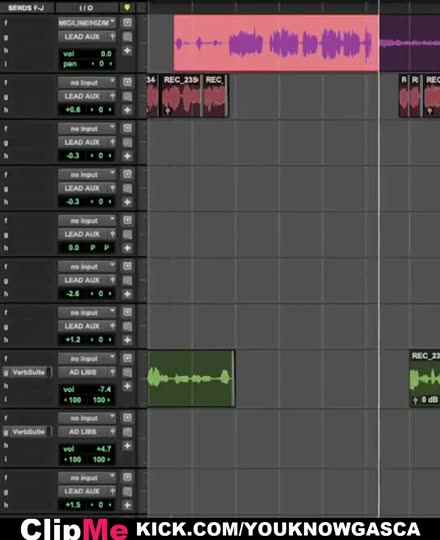This screenshot has height=540, width=440.
Task: Click the plus icon on the vol -7.4 track
Action: [127, 386]
